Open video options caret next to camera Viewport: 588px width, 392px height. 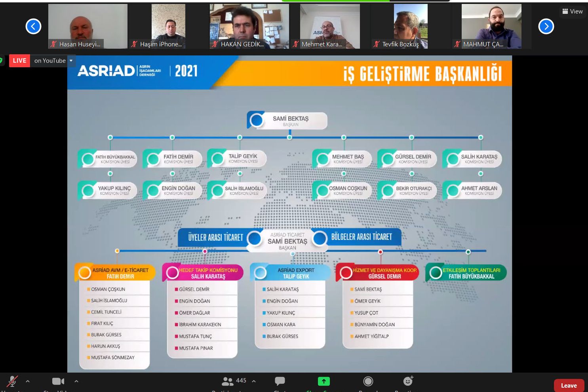pyautogui.click(x=76, y=381)
